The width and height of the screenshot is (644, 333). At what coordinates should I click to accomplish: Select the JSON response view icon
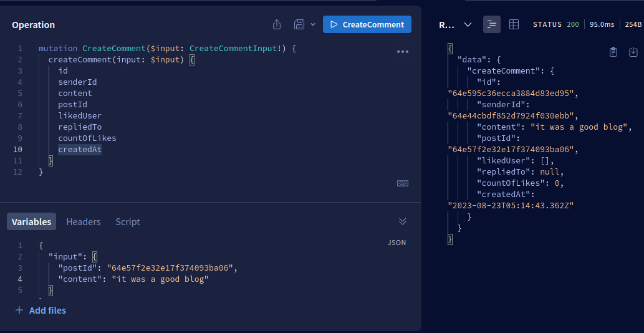tap(492, 25)
